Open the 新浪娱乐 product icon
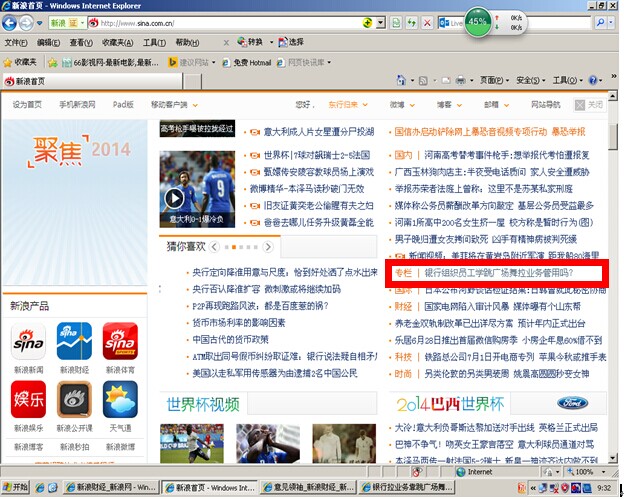Image resolution: width=624 pixels, height=499 pixels. (x=28, y=399)
